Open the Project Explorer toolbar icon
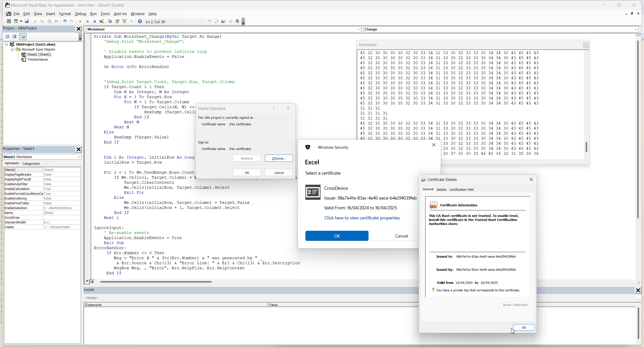 (110, 21)
